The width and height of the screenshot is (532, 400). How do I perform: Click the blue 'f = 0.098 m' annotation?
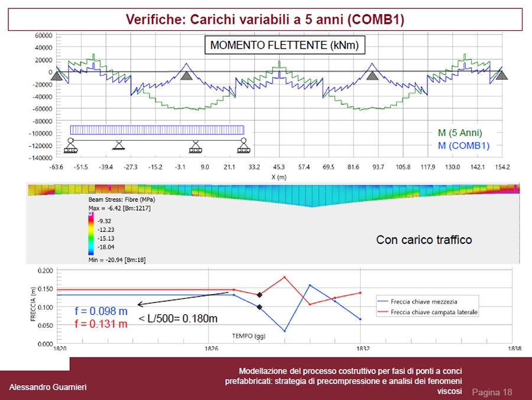tap(101, 311)
